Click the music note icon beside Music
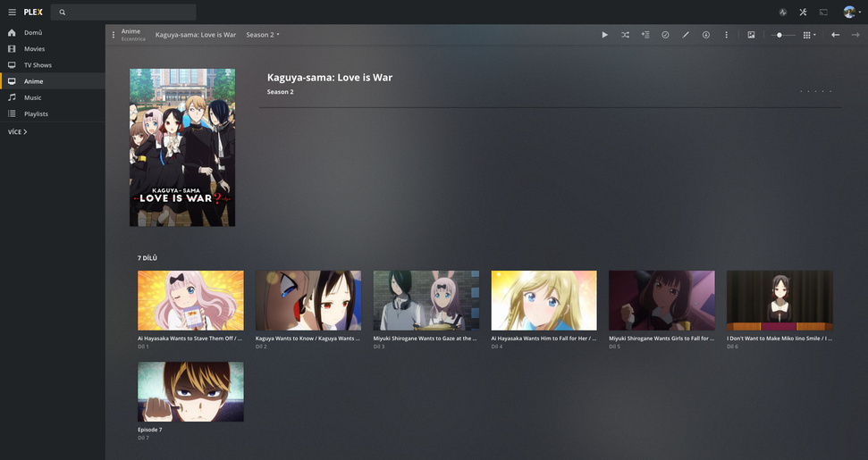868x460 pixels. 12,97
